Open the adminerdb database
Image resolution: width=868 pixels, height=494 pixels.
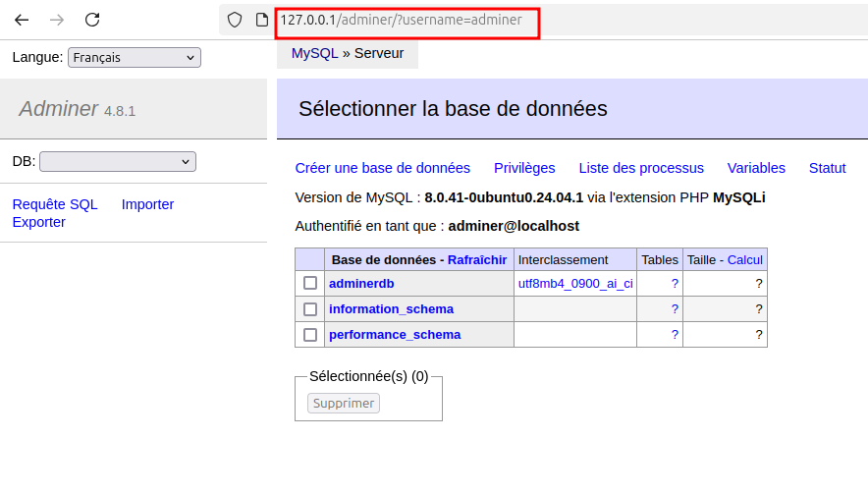point(361,283)
